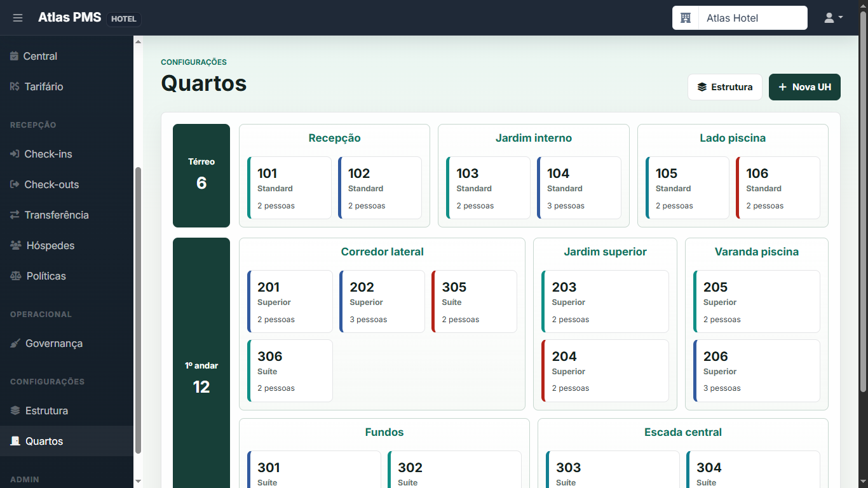Select room 104 with 3 pessoas
The width and height of the screenshot is (868, 488).
pos(579,188)
